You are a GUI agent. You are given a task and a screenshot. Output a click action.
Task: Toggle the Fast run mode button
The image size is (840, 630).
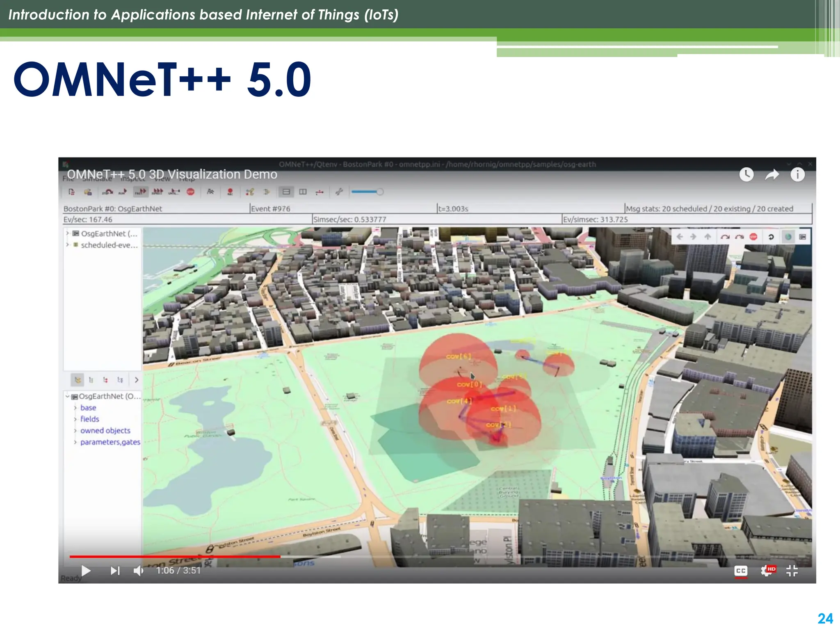141,192
